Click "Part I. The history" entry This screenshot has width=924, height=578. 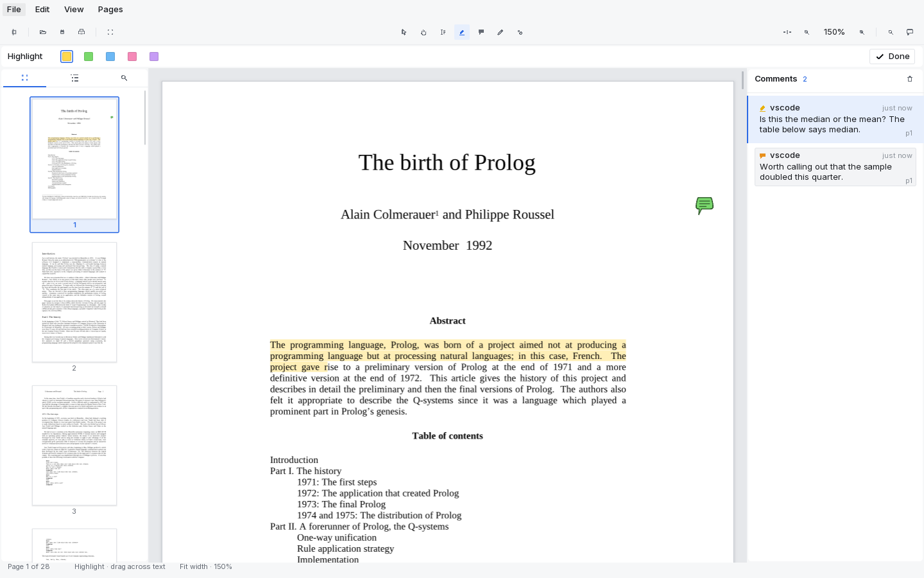click(x=305, y=471)
